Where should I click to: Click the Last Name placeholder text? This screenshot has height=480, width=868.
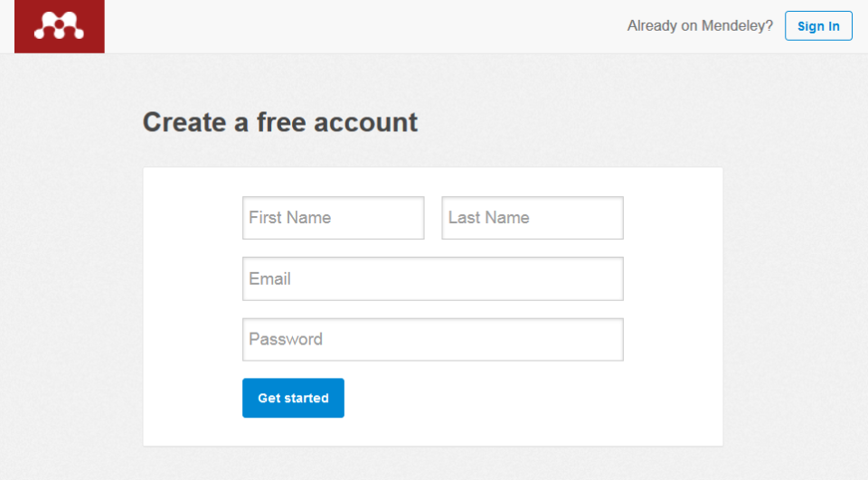pos(489,218)
